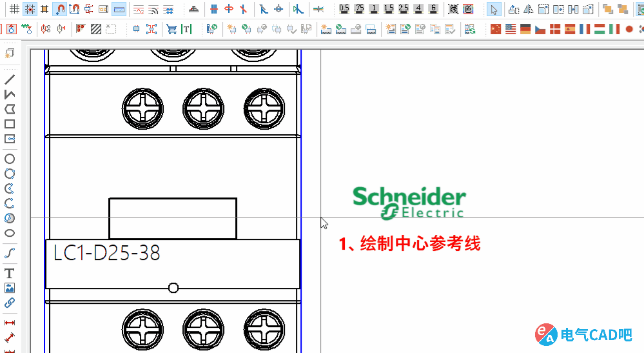Screen dimensions: 644x353
Task: Toggle the orange 123 numbering icon
Action: tap(104, 9)
